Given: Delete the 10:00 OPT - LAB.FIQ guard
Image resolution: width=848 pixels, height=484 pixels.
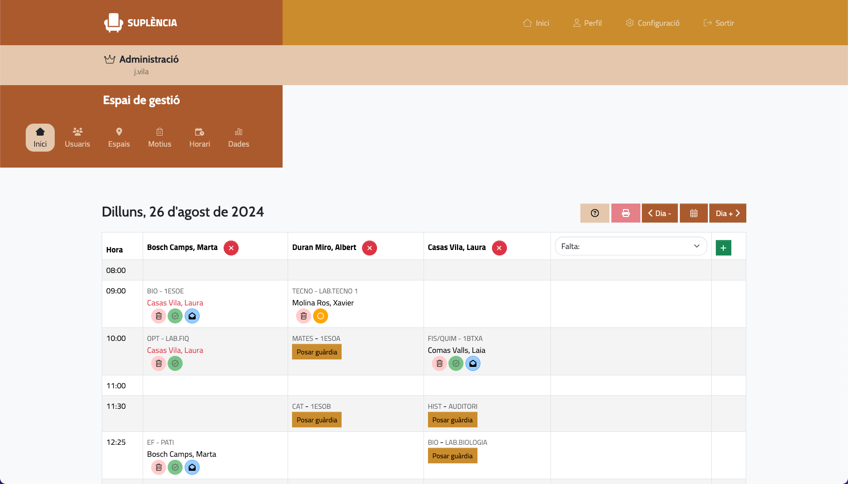Looking at the screenshot, I should coord(158,363).
